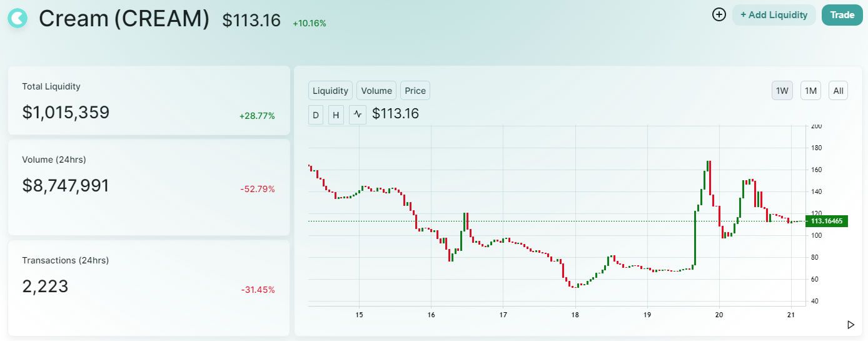
Task: Click the Total Liquidity value $1,015,359
Action: click(x=66, y=113)
